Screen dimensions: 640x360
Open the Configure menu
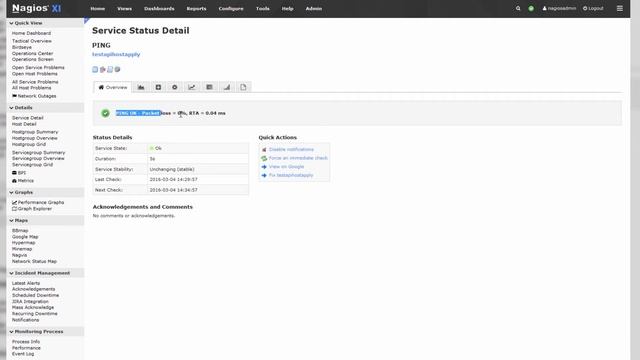pos(231,9)
